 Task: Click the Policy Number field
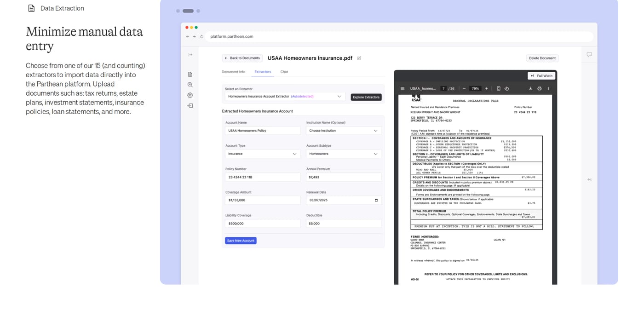pos(263,177)
